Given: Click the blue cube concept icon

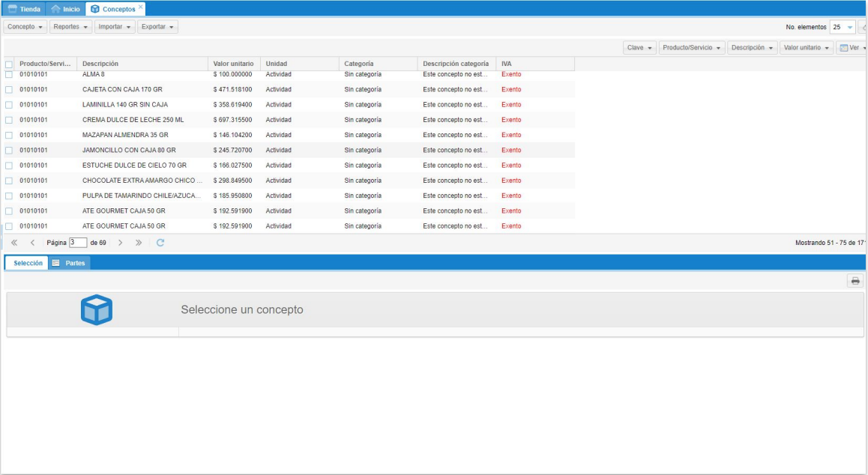Looking at the screenshot, I should pos(96,309).
